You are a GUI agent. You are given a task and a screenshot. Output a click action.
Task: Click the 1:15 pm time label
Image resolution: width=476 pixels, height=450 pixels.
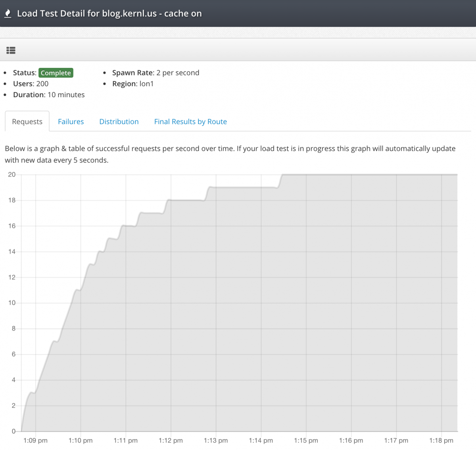pyautogui.click(x=306, y=440)
